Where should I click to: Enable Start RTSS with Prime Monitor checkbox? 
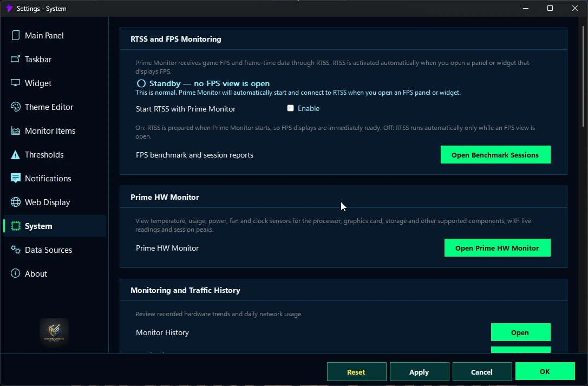pyautogui.click(x=290, y=108)
